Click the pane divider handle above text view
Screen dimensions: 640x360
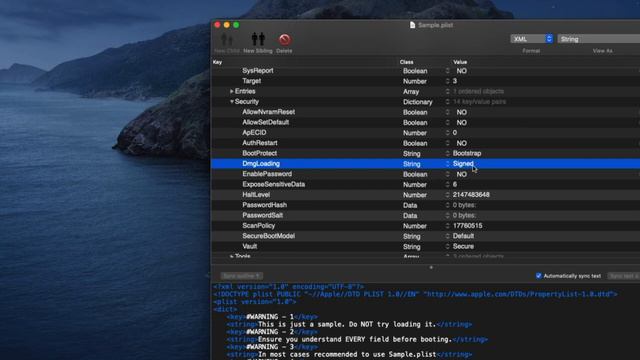(x=431, y=267)
